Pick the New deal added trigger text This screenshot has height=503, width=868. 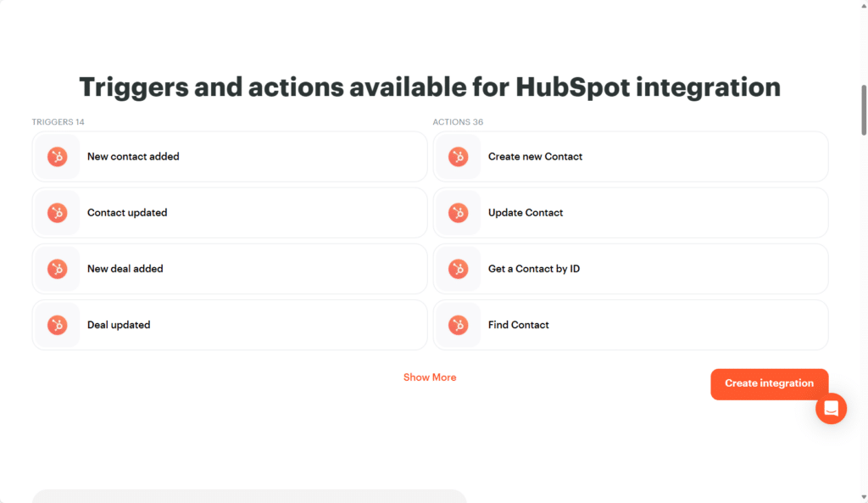pos(125,269)
